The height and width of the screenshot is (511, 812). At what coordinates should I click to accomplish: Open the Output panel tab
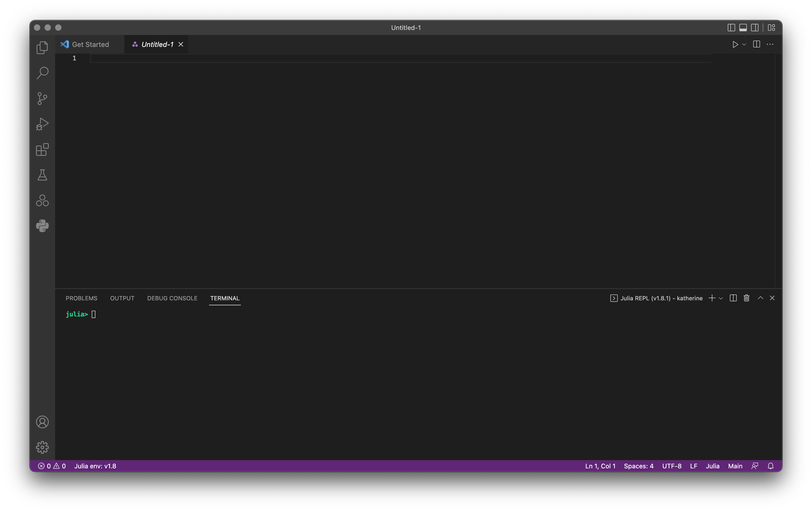point(122,298)
